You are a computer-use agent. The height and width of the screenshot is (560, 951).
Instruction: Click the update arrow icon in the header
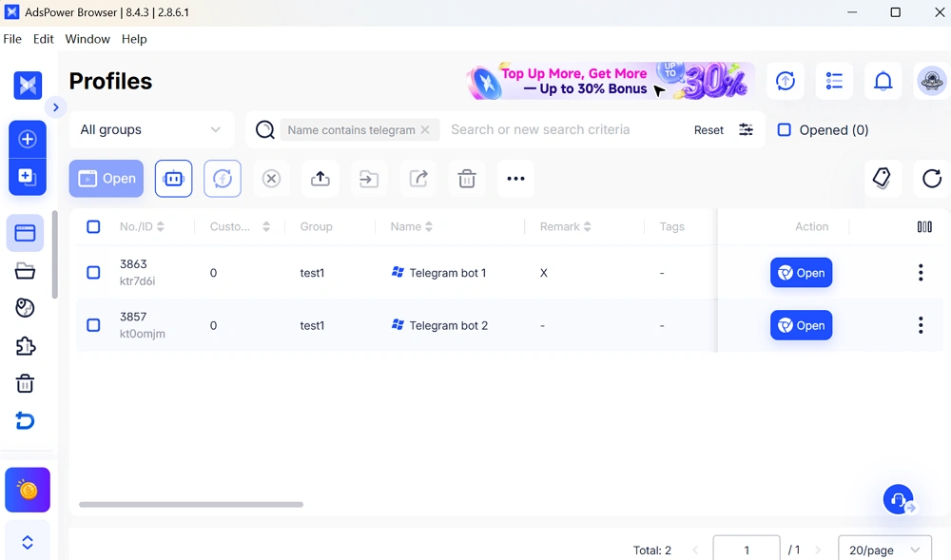(x=786, y=81)
